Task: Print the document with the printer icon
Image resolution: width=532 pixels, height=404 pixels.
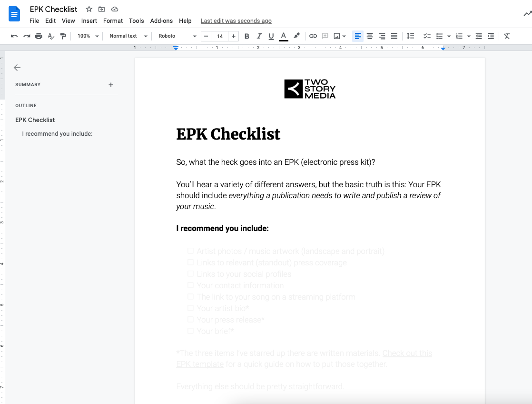Action: pos(39,36)
